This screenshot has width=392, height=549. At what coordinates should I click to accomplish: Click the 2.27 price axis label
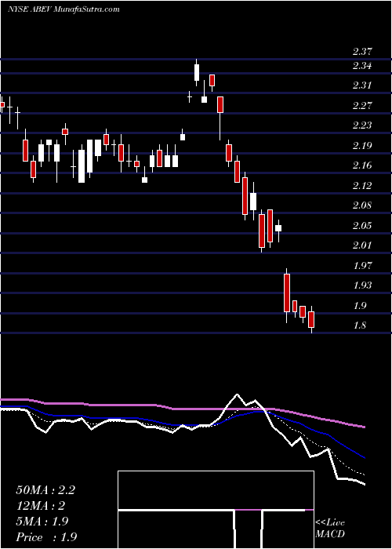(362, 105)
